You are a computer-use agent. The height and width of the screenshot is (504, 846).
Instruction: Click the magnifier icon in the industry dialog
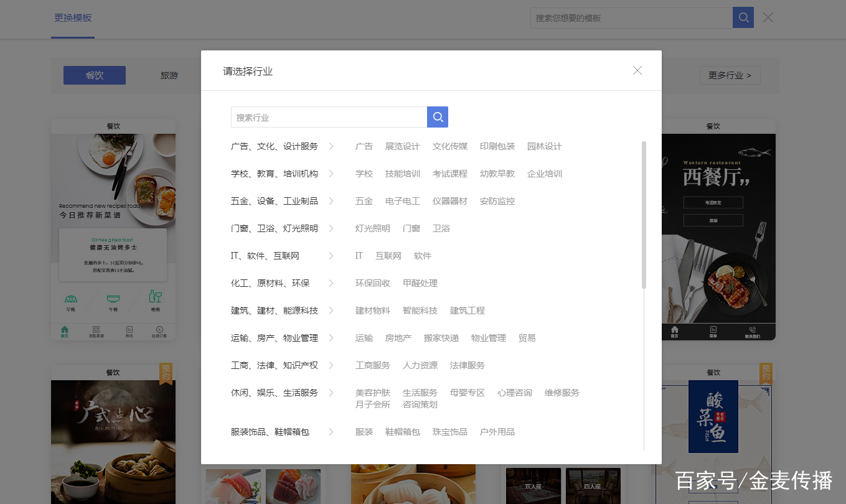pyautogui.click(x=437, y=116)
